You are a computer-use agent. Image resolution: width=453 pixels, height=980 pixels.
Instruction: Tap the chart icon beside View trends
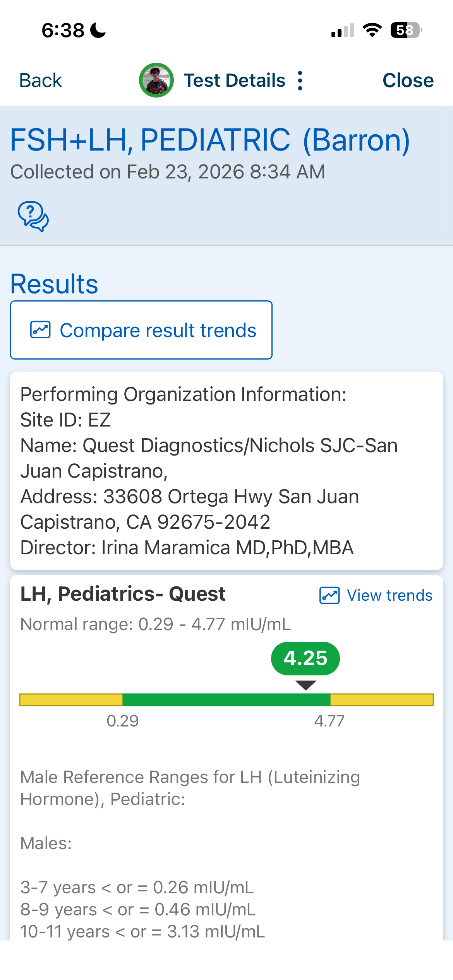click(329, 595)
